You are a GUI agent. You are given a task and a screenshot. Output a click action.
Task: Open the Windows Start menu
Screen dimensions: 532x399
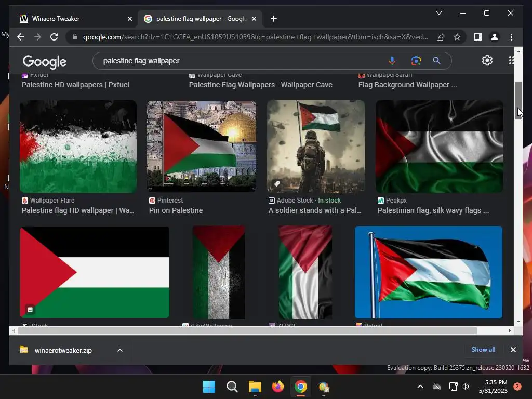pos(209,387)
